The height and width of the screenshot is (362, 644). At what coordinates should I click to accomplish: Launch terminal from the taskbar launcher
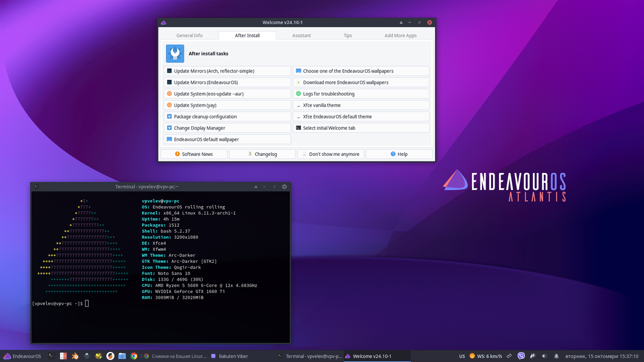tap(51, 356)
